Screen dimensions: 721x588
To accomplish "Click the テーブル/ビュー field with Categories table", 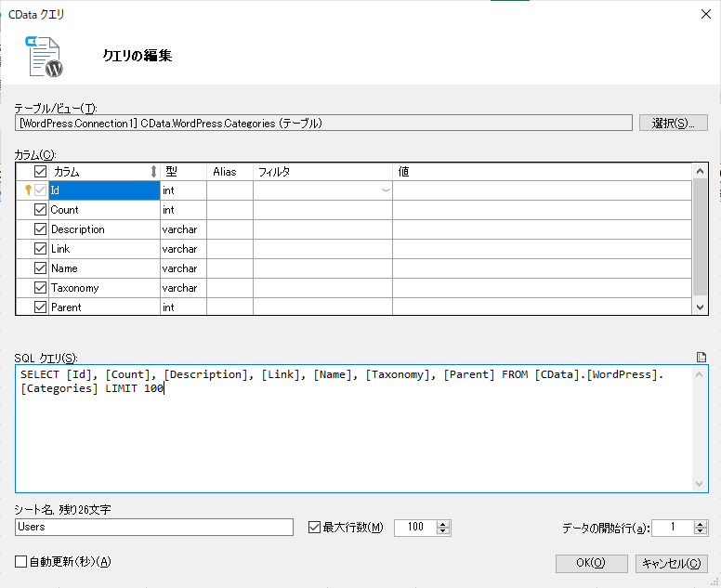I will click(323, 123).
